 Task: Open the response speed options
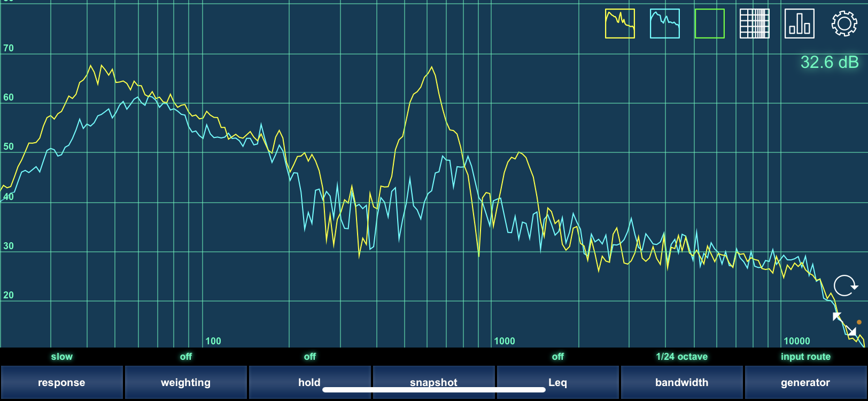coord(61,382)
